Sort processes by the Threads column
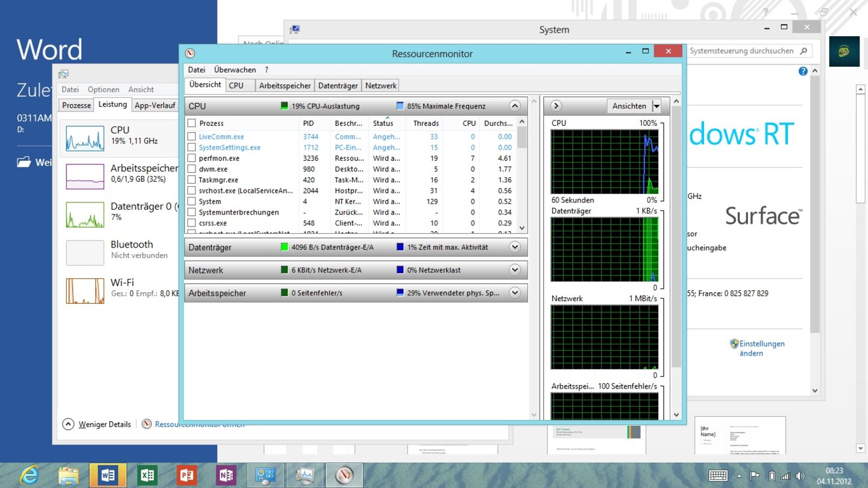Viewport: 868px width, 488px height. 425,123
